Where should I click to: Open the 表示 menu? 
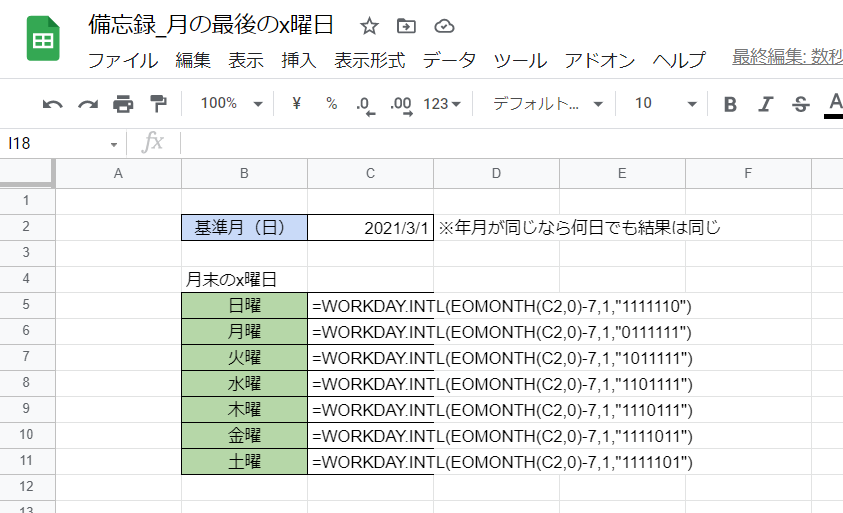[246, 60]
